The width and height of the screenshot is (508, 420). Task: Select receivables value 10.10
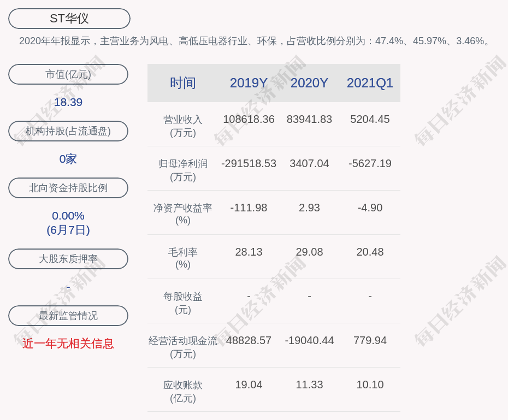pyautogui.click(x=370, y=384)
